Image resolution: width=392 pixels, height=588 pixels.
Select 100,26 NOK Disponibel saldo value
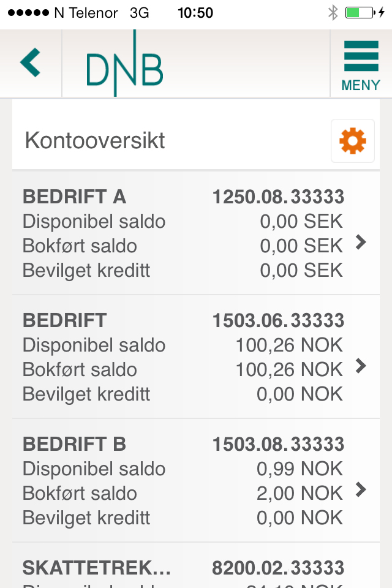tap(289, 345)
